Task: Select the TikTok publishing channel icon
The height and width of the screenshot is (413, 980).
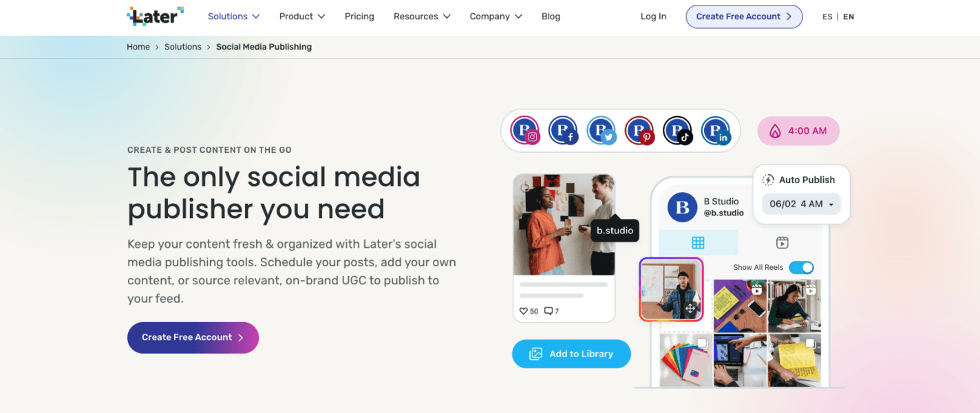Action: pyautogui.click(x=677, y=130)
